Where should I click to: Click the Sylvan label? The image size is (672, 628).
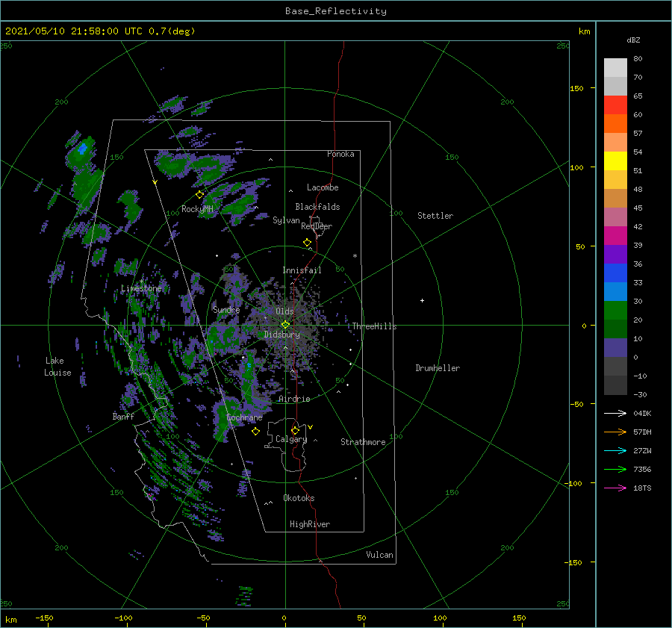286,220
